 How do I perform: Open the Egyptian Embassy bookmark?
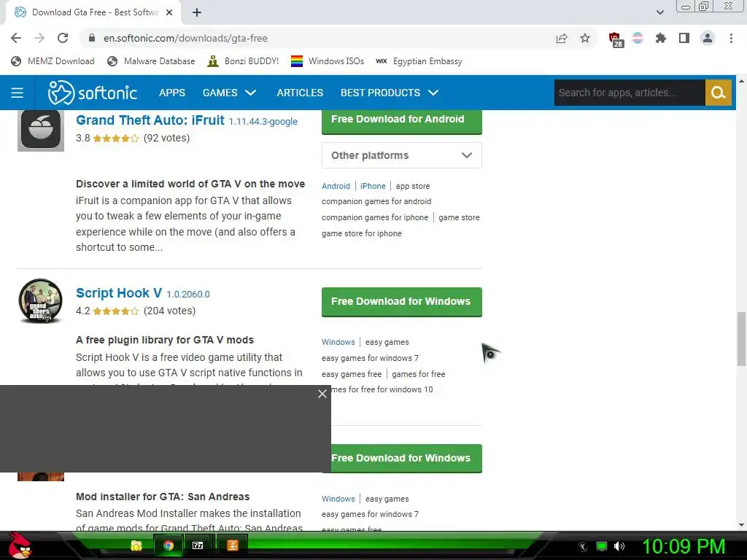[x=419, y=61]
